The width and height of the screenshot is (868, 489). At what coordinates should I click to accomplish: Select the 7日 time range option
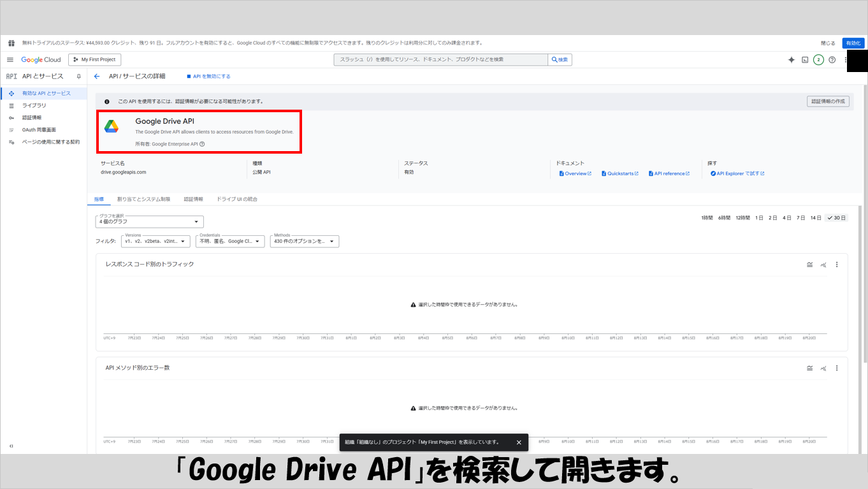pyautogui.click(x=801, y=218)
